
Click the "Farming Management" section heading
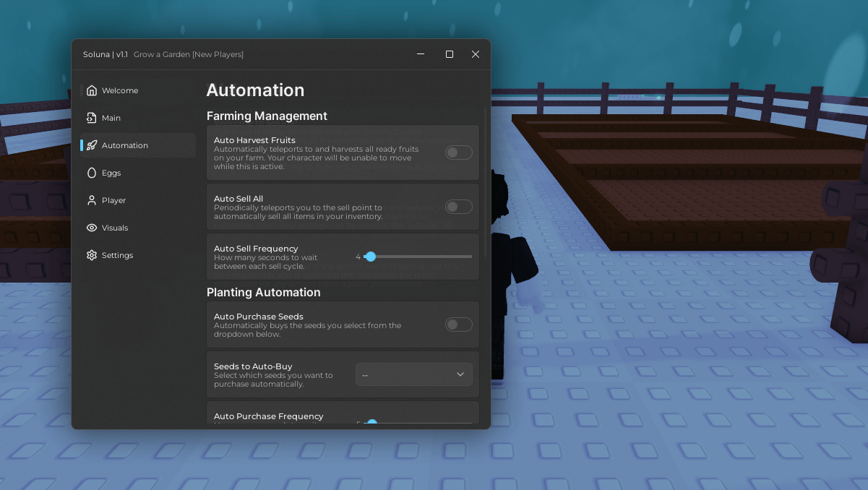click(x=267, y=116)
